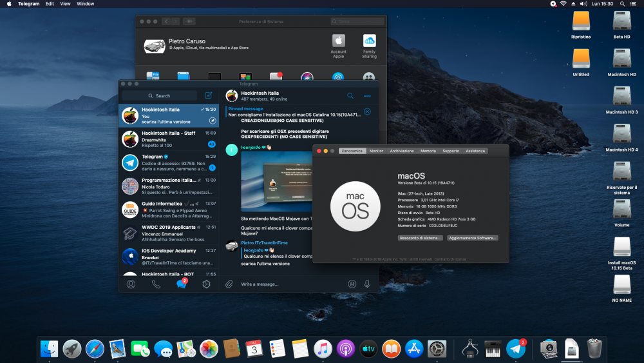Open Telegram Settings gear tab
The height and width of the screenshot is (363, 644).
pyautogui.click(x=206, y=284)
